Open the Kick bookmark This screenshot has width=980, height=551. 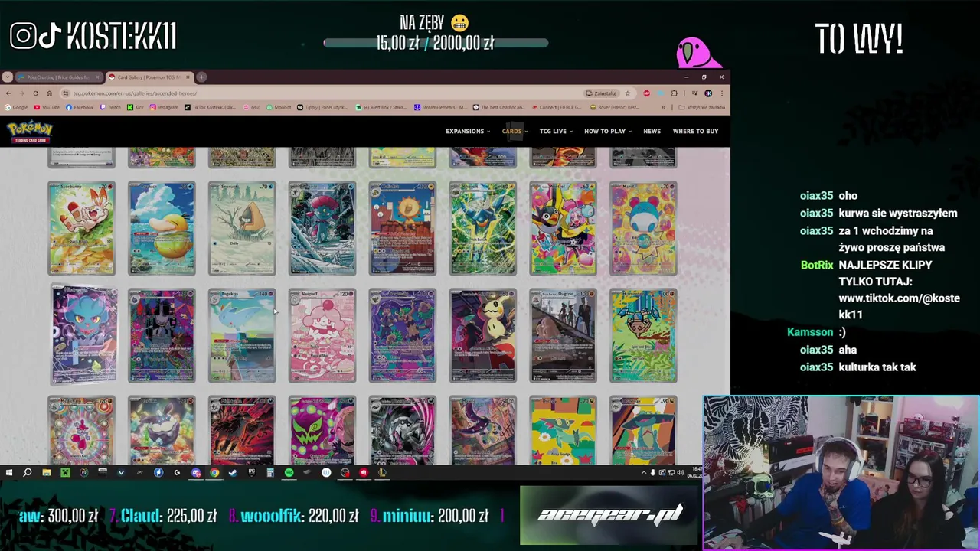click(x=136, y=107)
